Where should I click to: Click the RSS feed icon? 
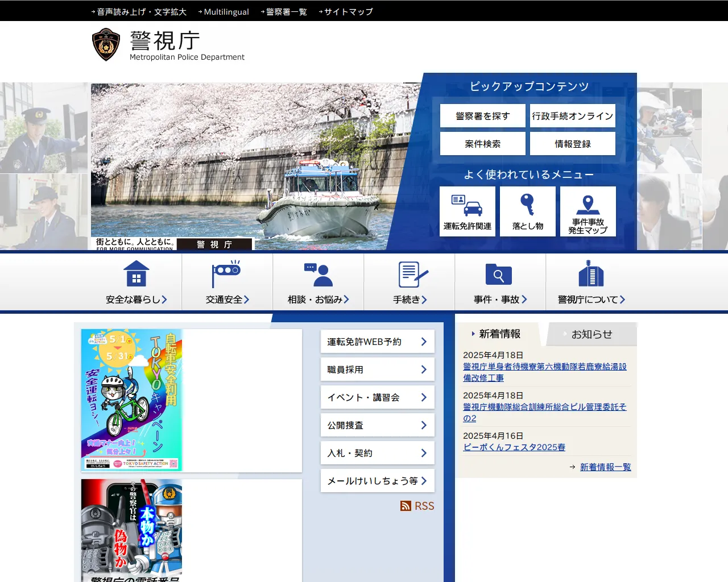click(x=406, y=506)
